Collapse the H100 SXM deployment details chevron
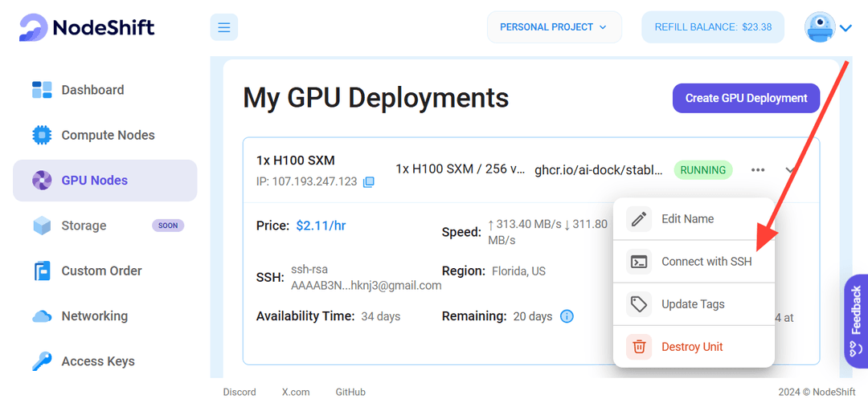 point(791,169)
